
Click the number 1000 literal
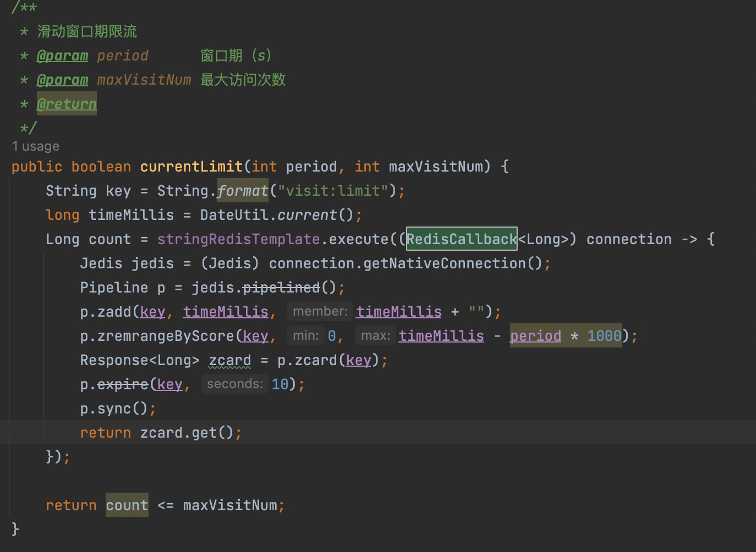[x=604, y=336]
